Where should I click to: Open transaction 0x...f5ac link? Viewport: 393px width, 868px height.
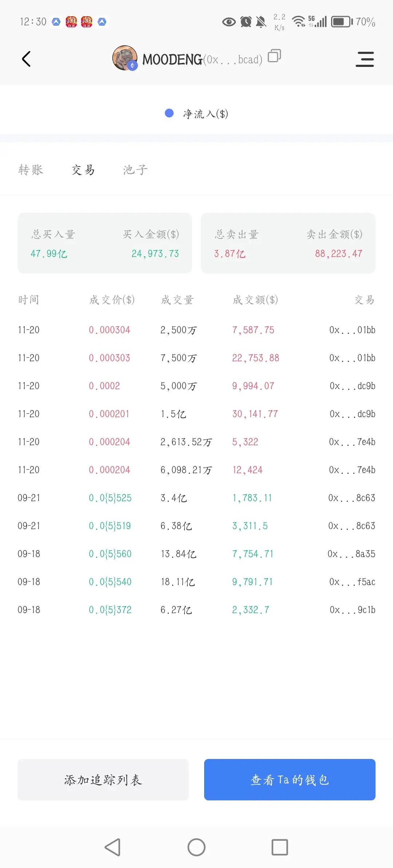point(352,582)
